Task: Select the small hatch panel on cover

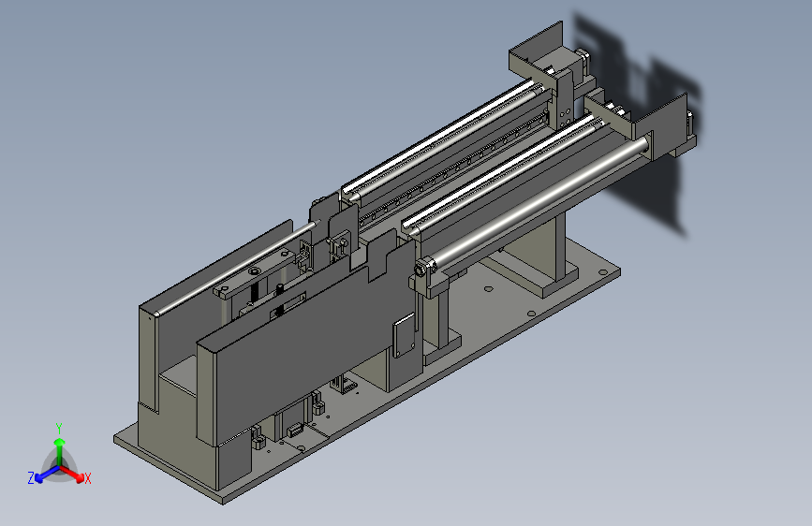Action: [404, 335]
